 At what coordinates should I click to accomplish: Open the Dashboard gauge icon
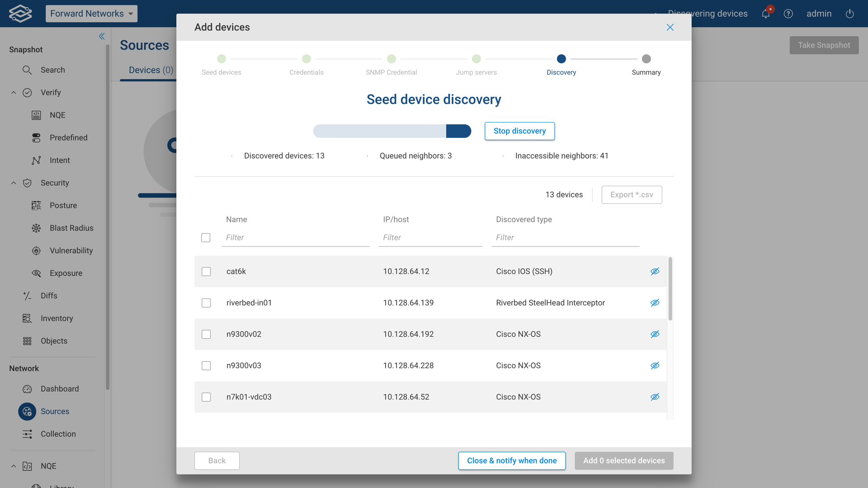click(27, 389)
